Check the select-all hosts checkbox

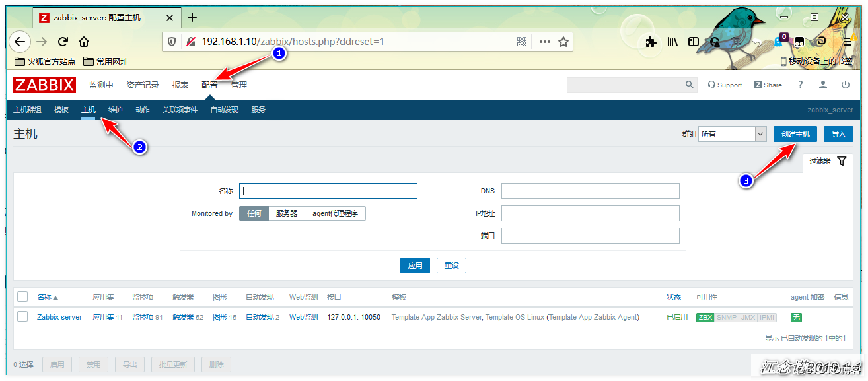click(22, 297)
